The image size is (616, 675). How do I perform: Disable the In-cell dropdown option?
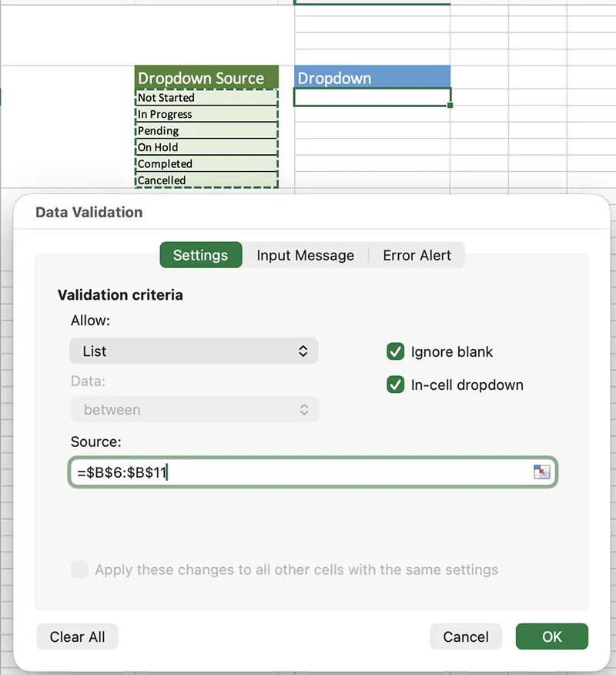point(395,385)
